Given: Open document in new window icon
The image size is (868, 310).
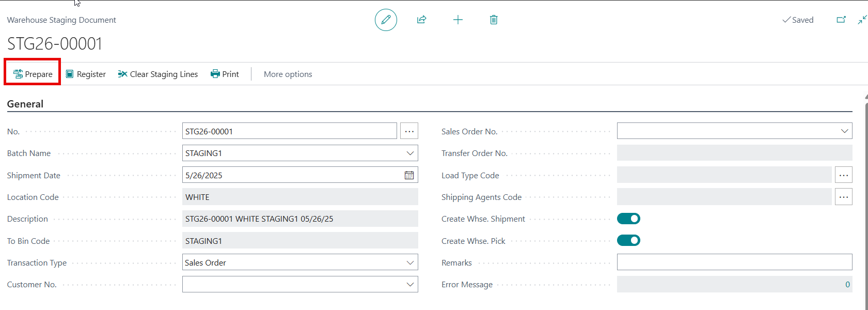Looking at the screenshot, I should (841, 20).
